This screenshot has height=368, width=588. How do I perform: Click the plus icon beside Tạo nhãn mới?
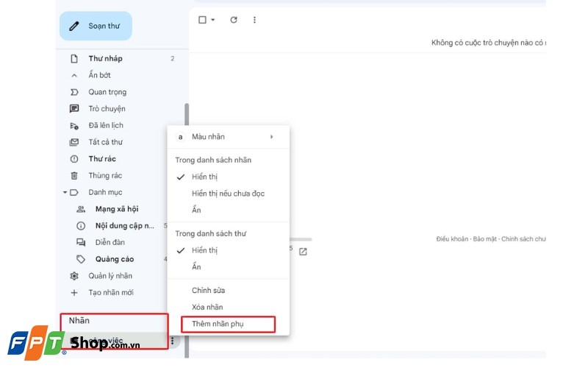tap(74, 292)
